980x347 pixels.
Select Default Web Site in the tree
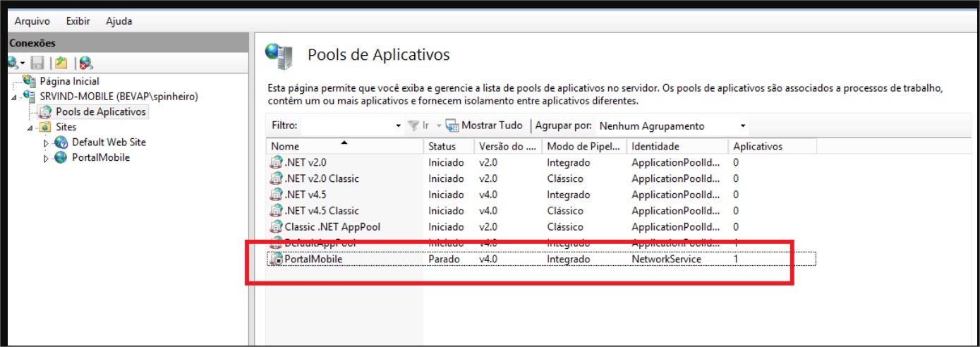(x=109, y=142)
